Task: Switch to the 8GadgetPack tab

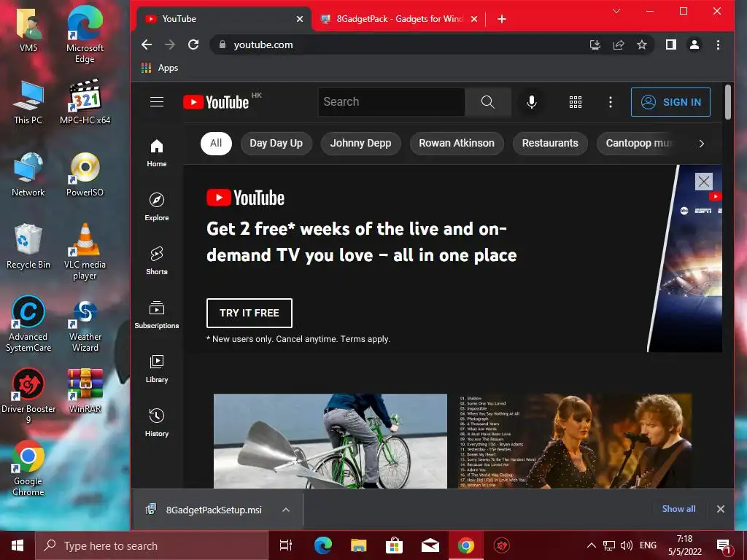Action: coord(399,19)
